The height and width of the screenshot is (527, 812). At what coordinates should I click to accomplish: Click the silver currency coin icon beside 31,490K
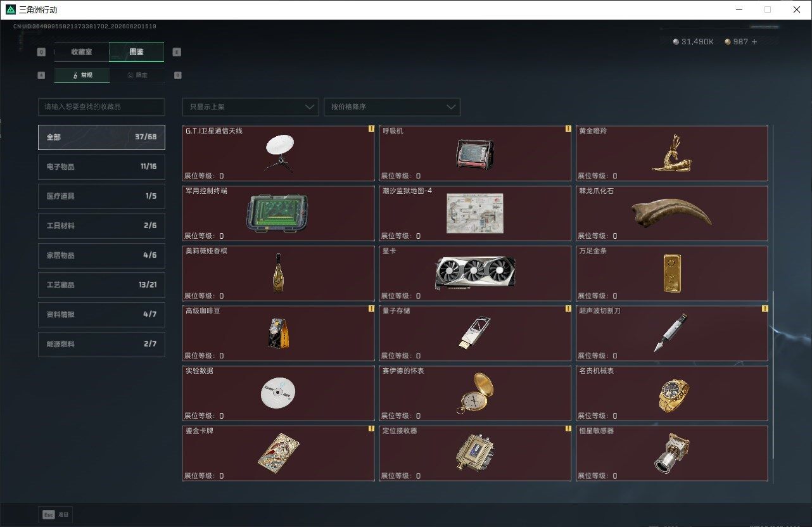(x=676, y=42)
